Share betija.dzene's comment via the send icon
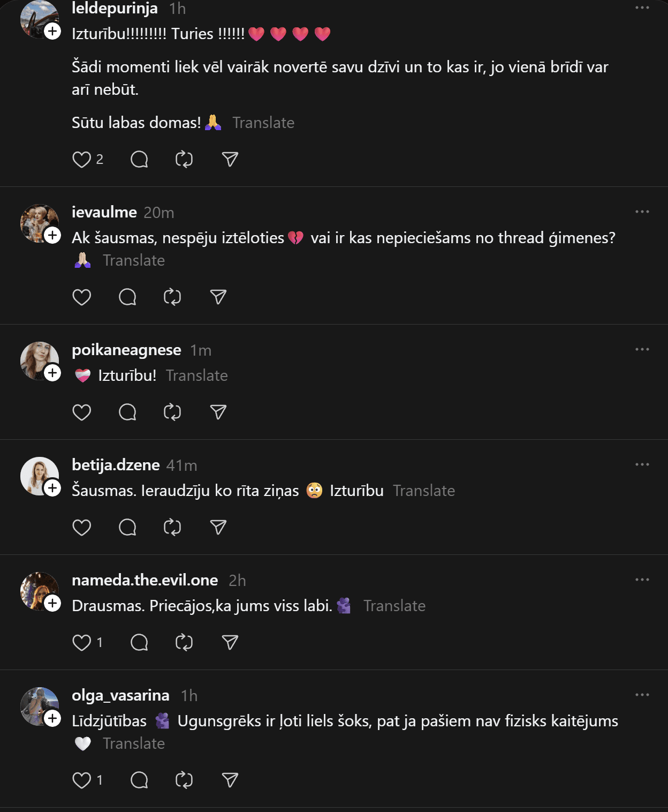668x812 pixels. click(218, 528)
